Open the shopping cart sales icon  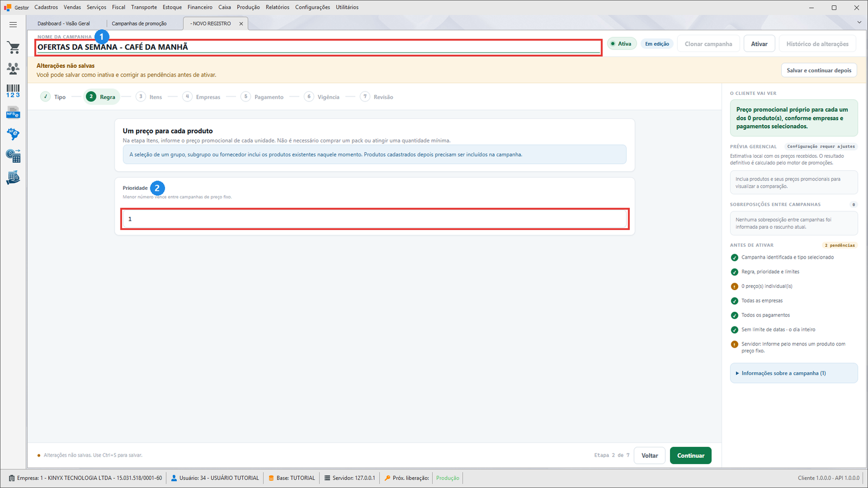coord(13,48)
